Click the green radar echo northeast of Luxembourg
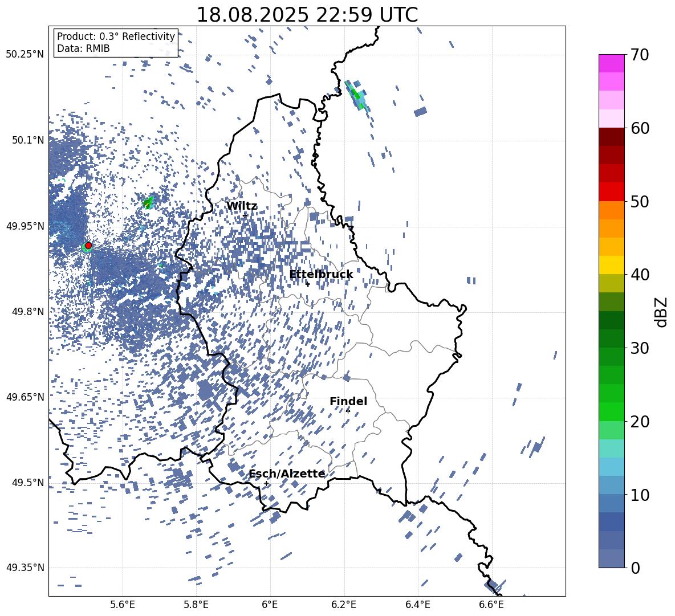Viewport: 675px width, 616px height. pyautogui.click(x=357, y=95)
